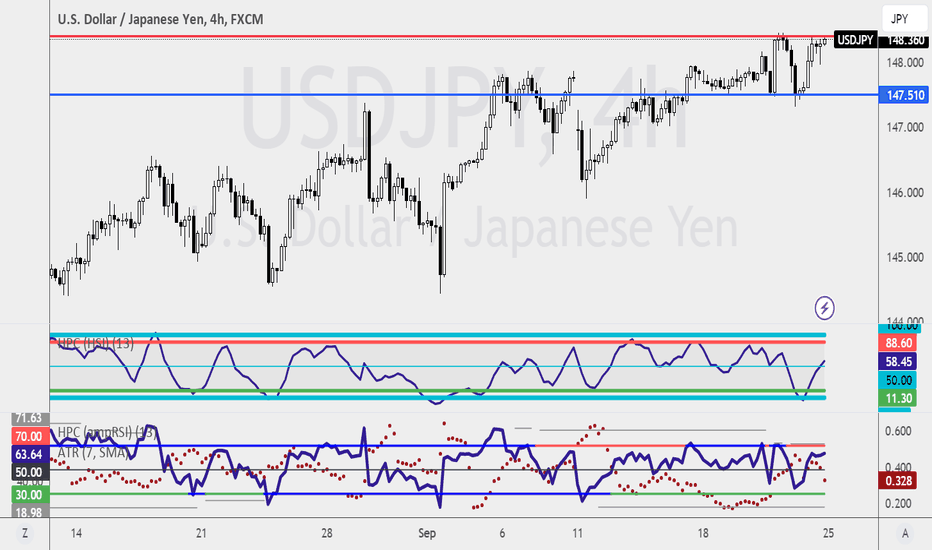Select the blue 147.510 price label

[904, 95]
